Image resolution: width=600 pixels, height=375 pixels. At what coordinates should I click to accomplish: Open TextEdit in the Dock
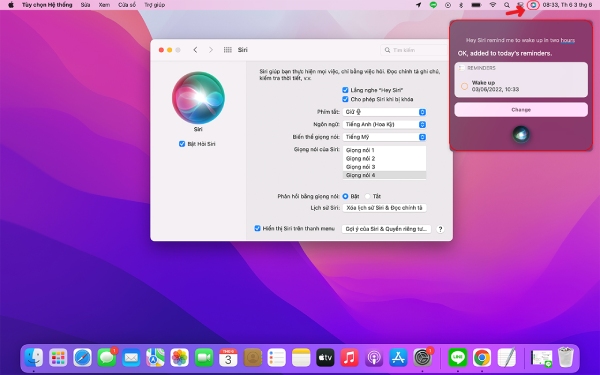pyautogui.click(x=506, y=358)
